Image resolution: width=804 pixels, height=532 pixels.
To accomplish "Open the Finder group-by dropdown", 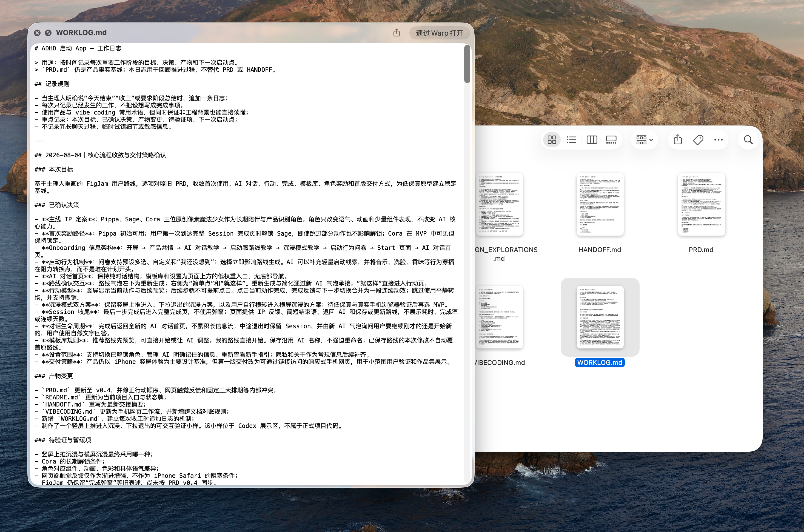I will 645,140.
